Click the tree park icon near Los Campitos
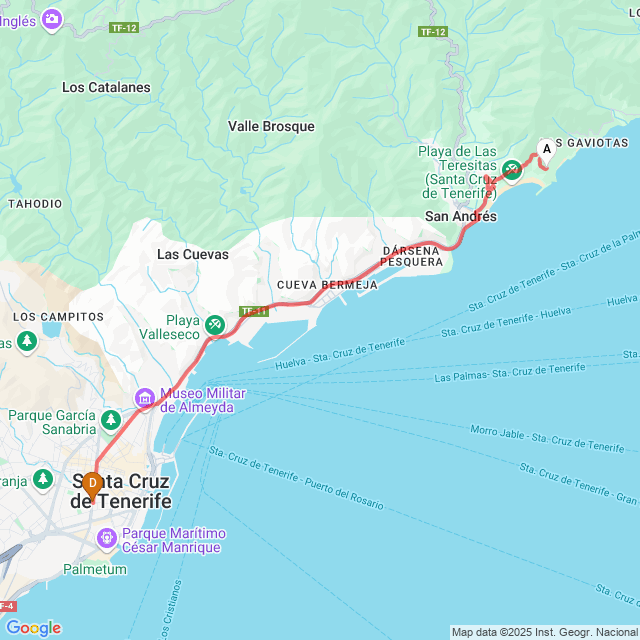Viewport: 640px width, 640px height. click(x=27, y=341)
